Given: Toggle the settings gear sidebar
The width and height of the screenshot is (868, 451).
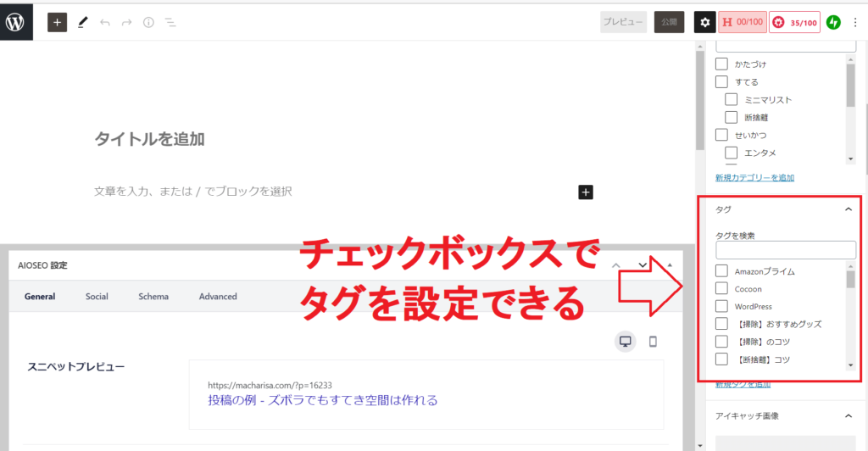Looking at the screenshot, I should [704, 23].
